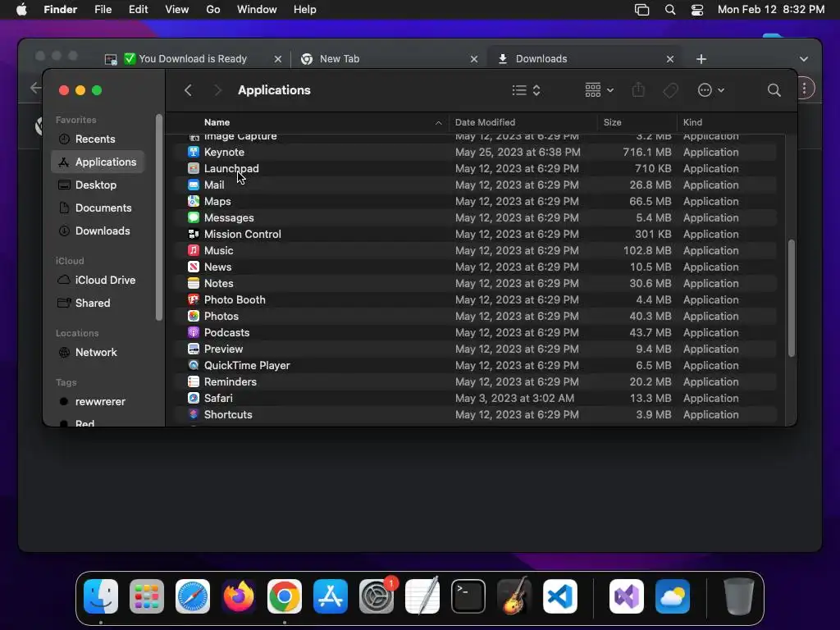
Task: Open System Settings from the Dock
Action: click(377, 596)
